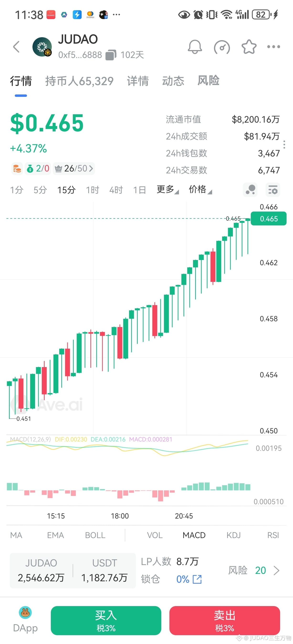This screenshot has height=644, width=293.
Task: Select 1时 chart interval
Action: [93, 190]
